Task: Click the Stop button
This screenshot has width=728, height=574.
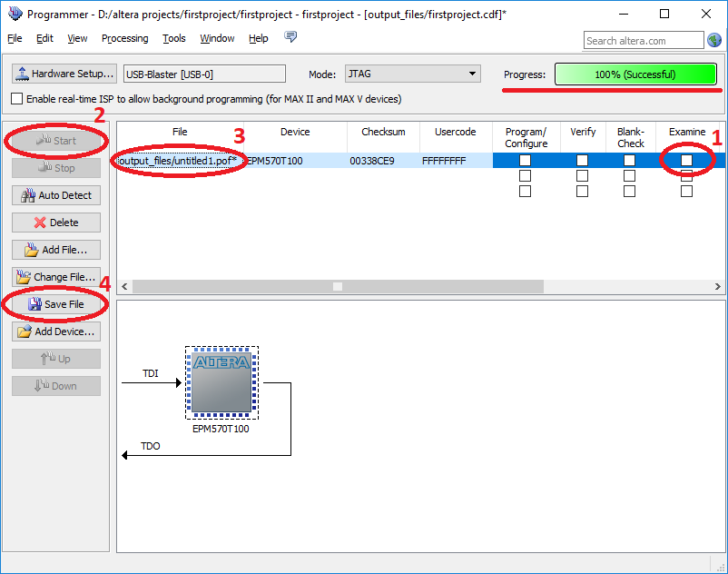Action: [x=56, y=168]
